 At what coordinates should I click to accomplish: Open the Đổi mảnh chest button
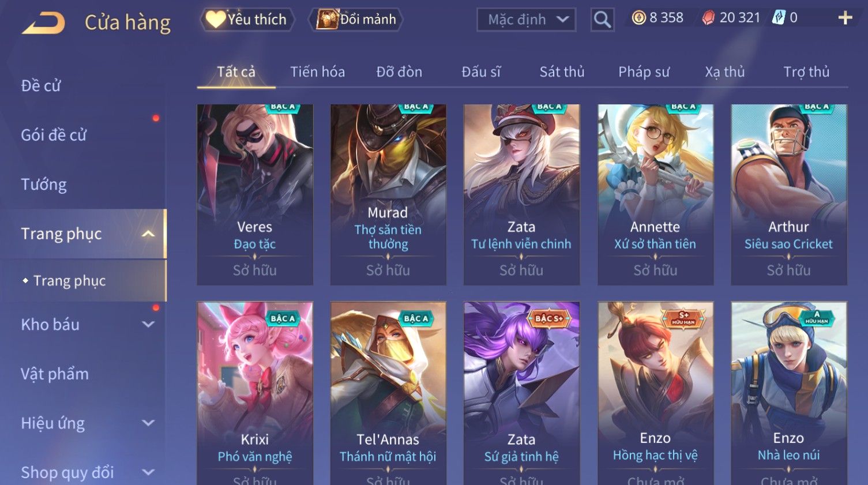tap(355, 20)
